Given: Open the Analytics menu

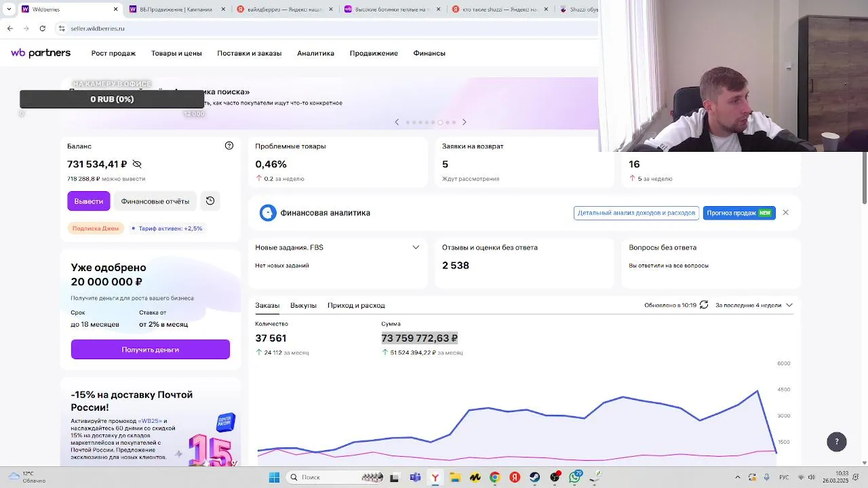Looking at the screenshot, I should click(x=315, y=53).
